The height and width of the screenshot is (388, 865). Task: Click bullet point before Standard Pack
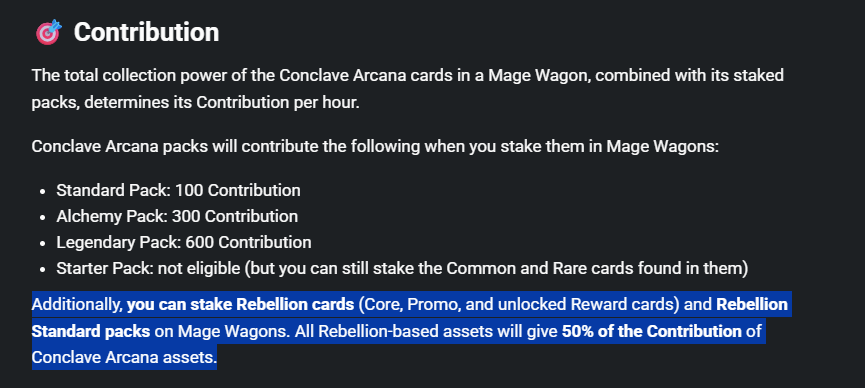point(42,191)
